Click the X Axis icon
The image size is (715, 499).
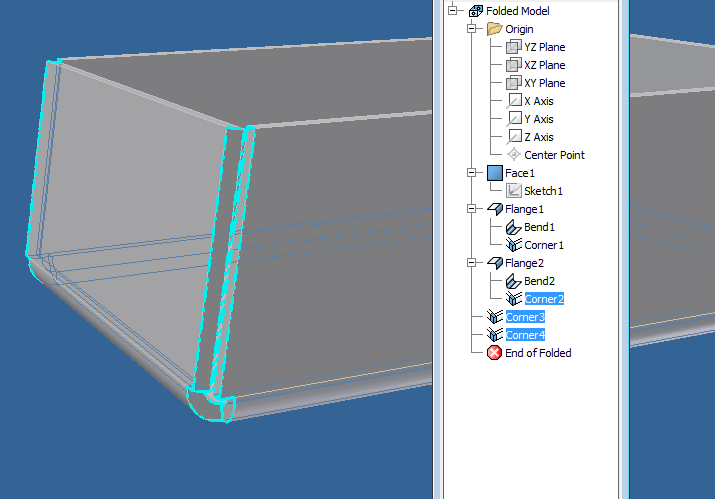[514, 101]
